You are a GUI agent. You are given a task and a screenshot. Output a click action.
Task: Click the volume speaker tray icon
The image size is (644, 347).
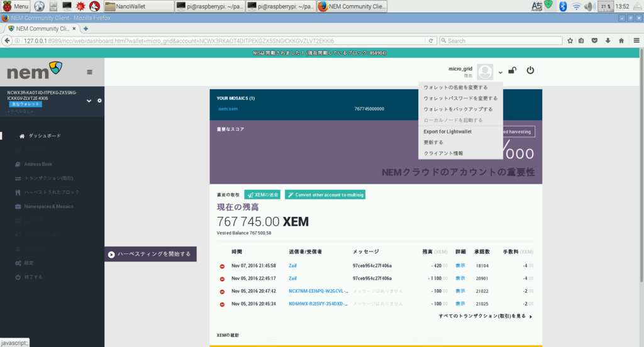(x=590, y=6)
